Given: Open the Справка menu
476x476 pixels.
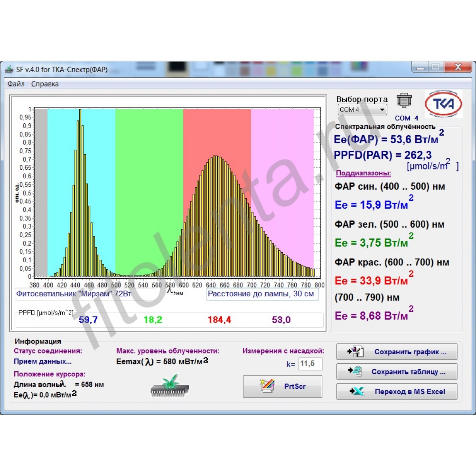Looking at the screenshot, I should pyautogui.click(x=45, y=84).
